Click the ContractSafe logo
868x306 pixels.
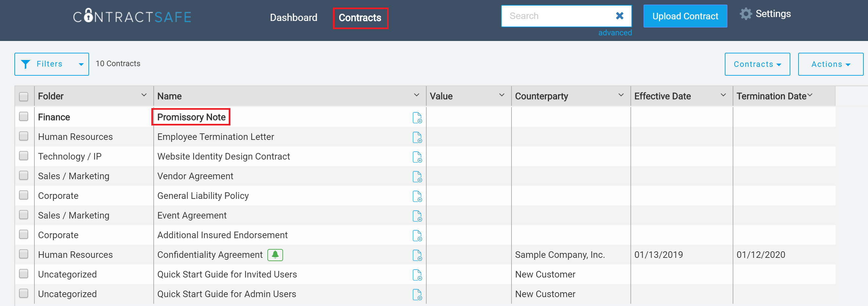click(x=132, y=16)
